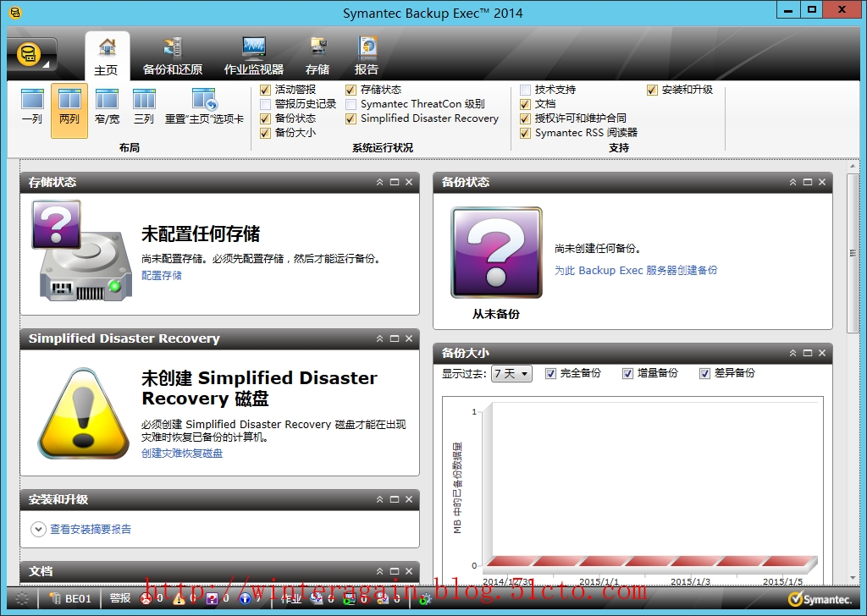Click the BE01 server icon in status bar

pyautogui.click(x=55, y=599)
